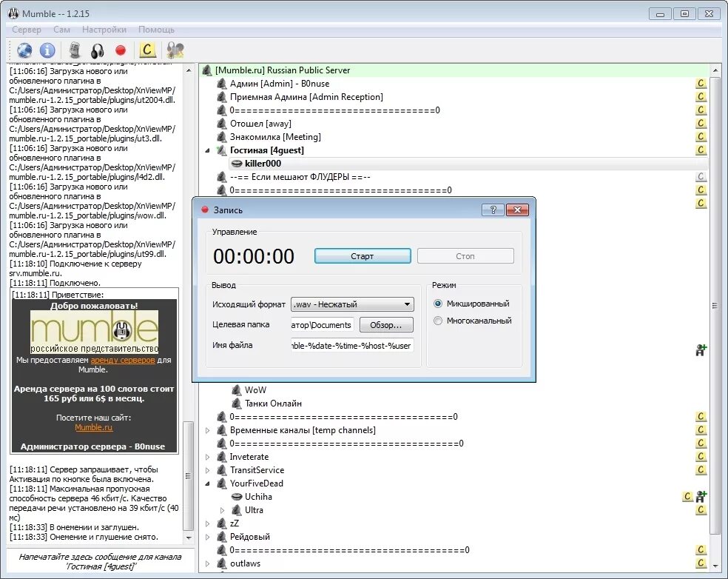Screen dimensions: 728x579
Task: Deafen yourself with the headphones icon
Action: [x=97, y=50]
